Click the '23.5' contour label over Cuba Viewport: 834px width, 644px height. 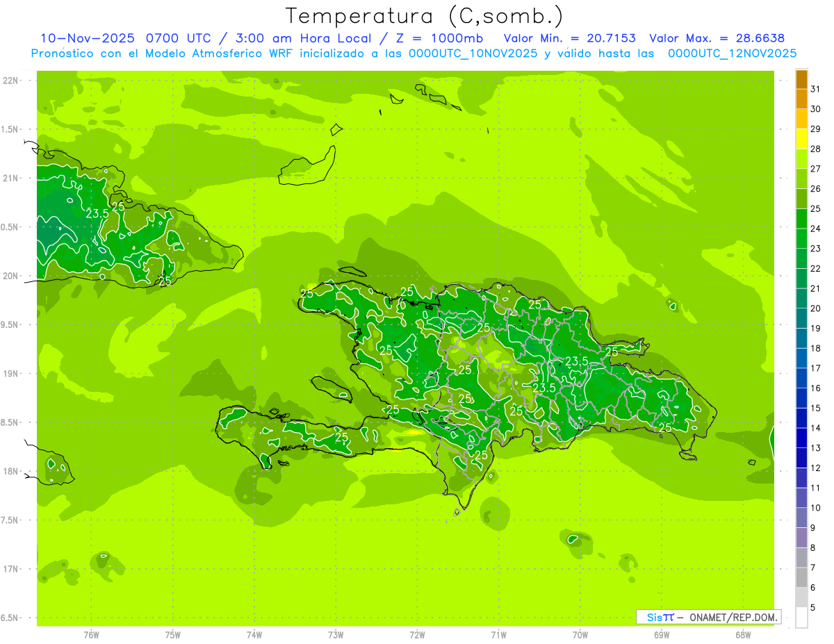point(97,213)
